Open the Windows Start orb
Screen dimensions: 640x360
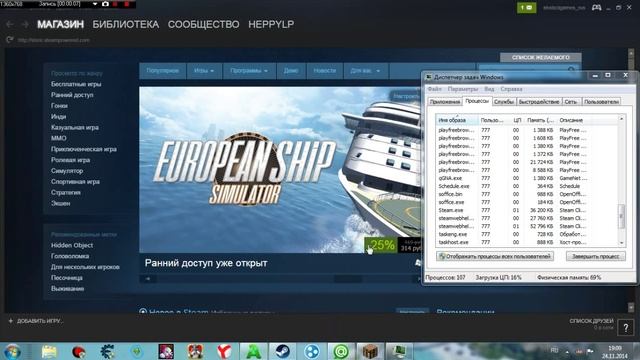13,351
